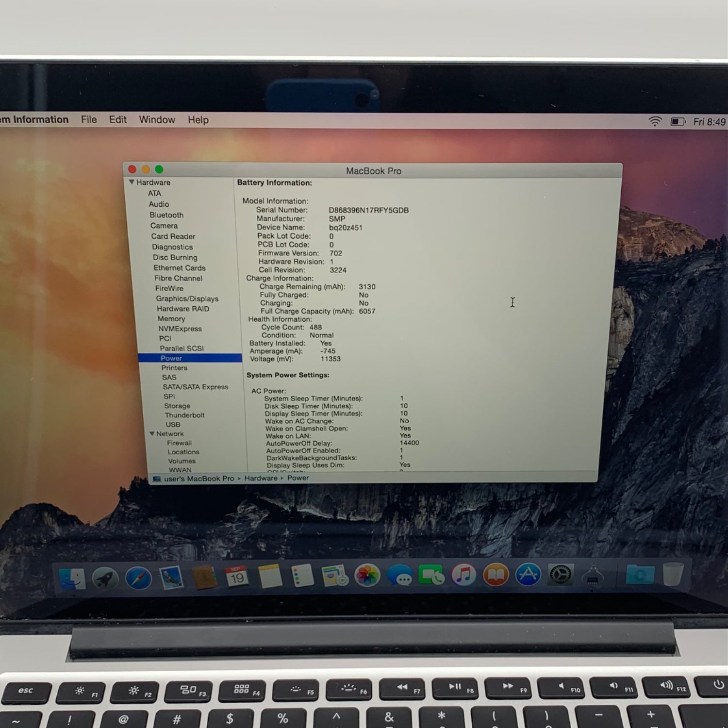Viewport: 728px width, 728px height.
Task: Click System Information chip icon in Dock
Action: pos(592,576)
